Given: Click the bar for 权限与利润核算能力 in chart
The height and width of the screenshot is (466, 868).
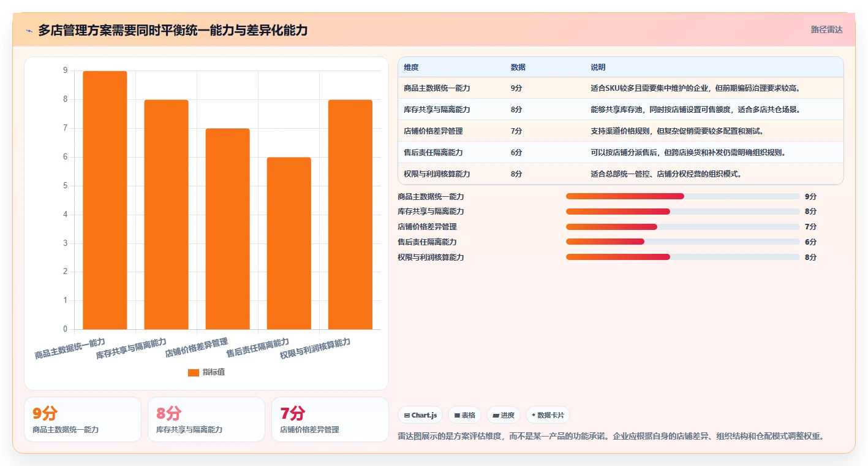Looking at the screenshot, I should click(350, 215).
